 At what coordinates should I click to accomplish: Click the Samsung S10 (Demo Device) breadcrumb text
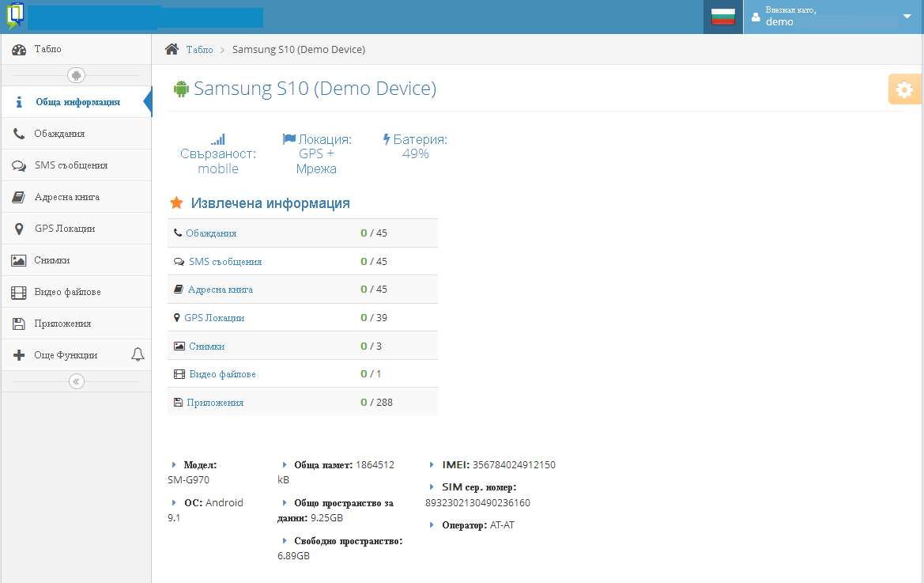click(x=299, y=50)
